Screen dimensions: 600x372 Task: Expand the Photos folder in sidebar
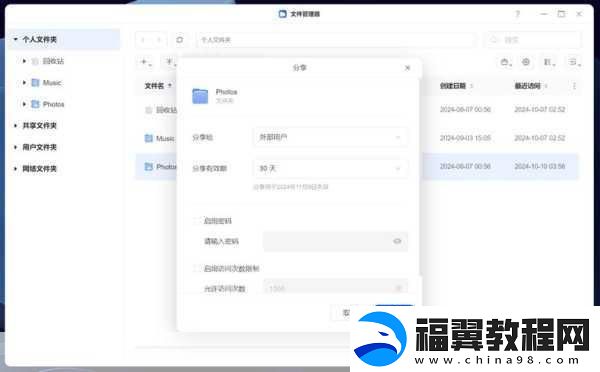coord(24,104)
